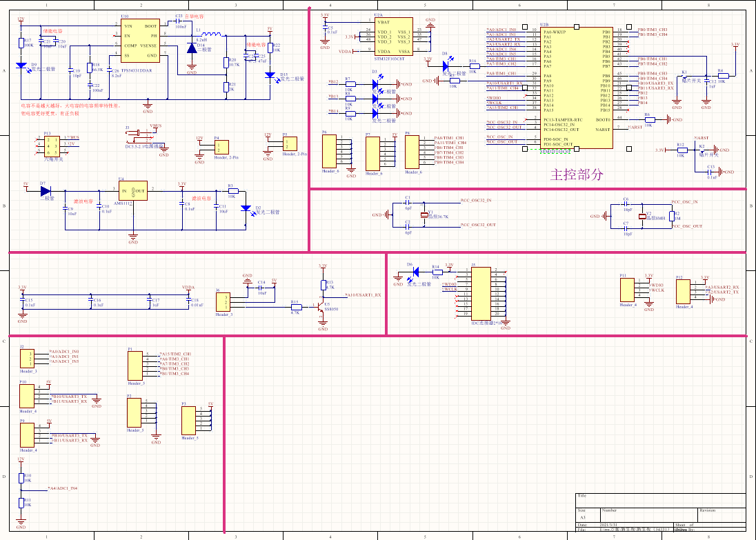Image resolution: width=756 pixels, height=540 pixels.
Task: Click resistor R15 4.7K
Action: pyautogui.click(x=296, y=307)
